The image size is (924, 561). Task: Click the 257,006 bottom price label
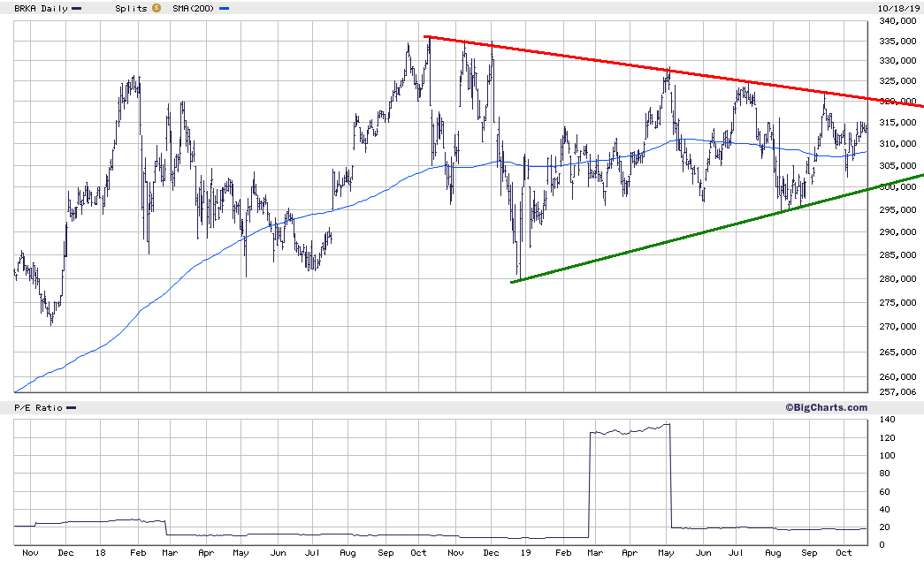coord(897,392)
